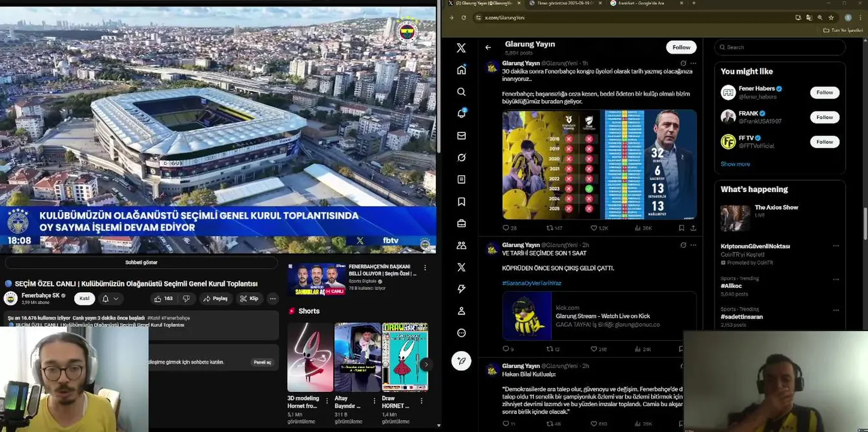This screenshot has width=868, height=432.
Task: Open Glarung Stream kick.com link card
Action: pyautogui.click(x=599, y=316)
